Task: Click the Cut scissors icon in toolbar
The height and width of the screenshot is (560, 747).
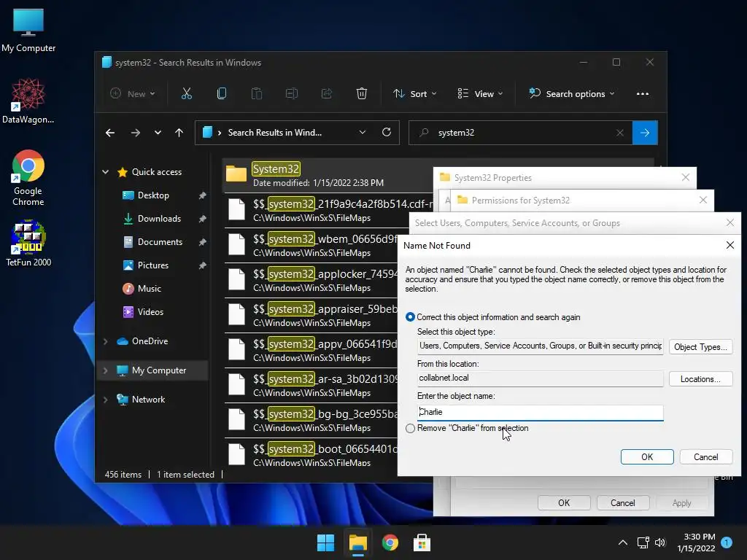Action: click(186, 94)
